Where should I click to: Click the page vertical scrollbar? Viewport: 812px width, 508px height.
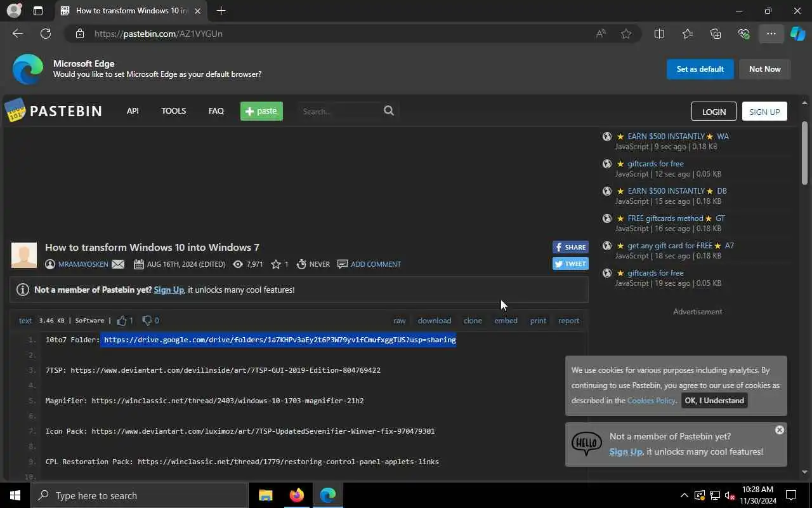tap(805, 152)
